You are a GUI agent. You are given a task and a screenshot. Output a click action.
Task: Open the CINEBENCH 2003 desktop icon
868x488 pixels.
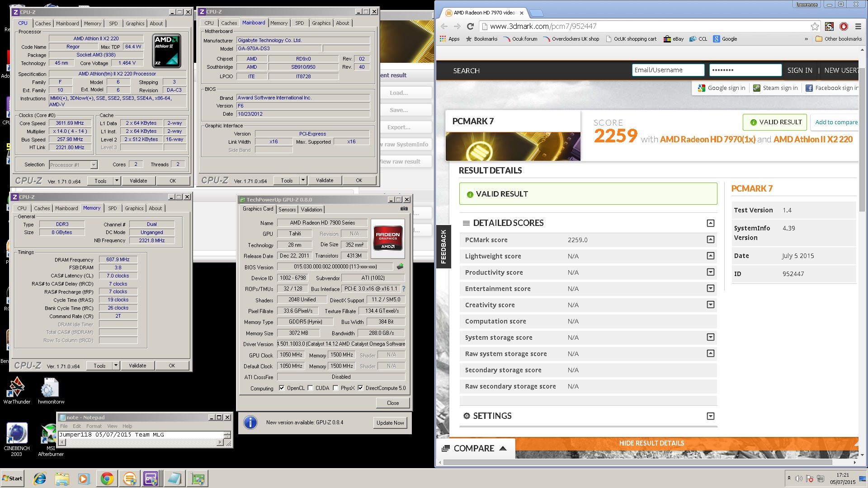(17, 439)
